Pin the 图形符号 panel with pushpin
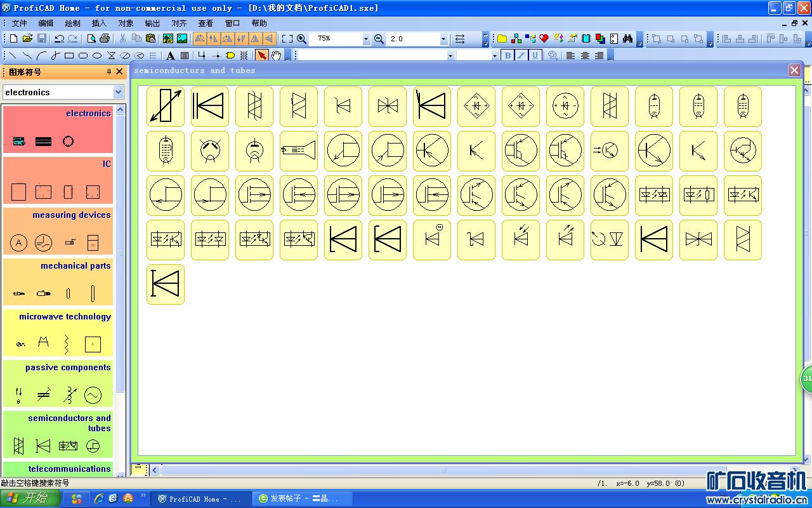812x508 pixels. tap(109, 72)
